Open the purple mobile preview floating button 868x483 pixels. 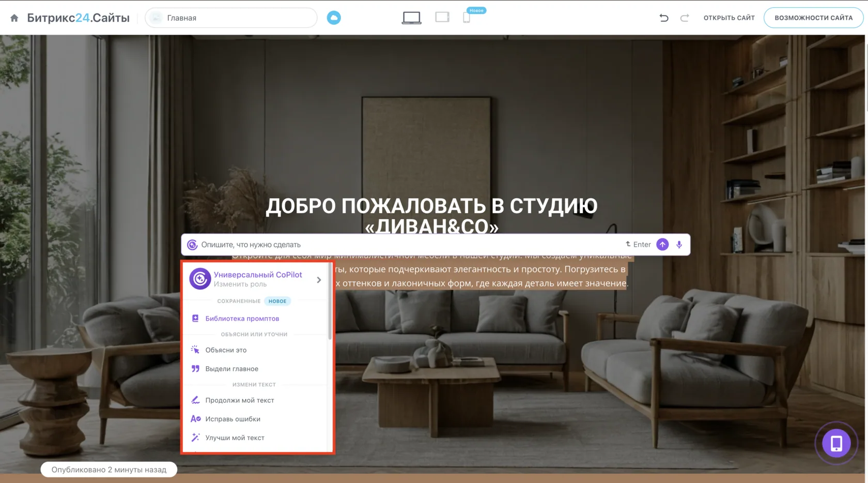836,443
